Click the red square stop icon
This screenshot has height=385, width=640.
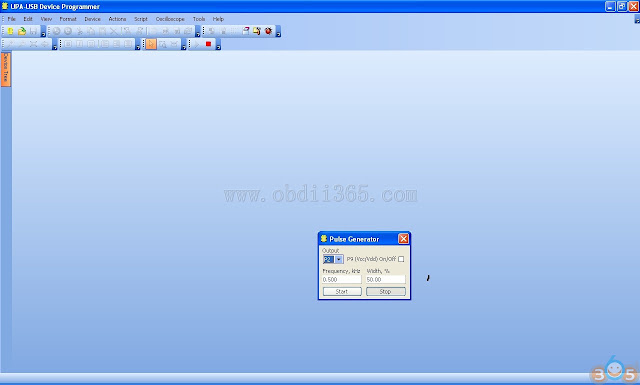pos(208,44)
